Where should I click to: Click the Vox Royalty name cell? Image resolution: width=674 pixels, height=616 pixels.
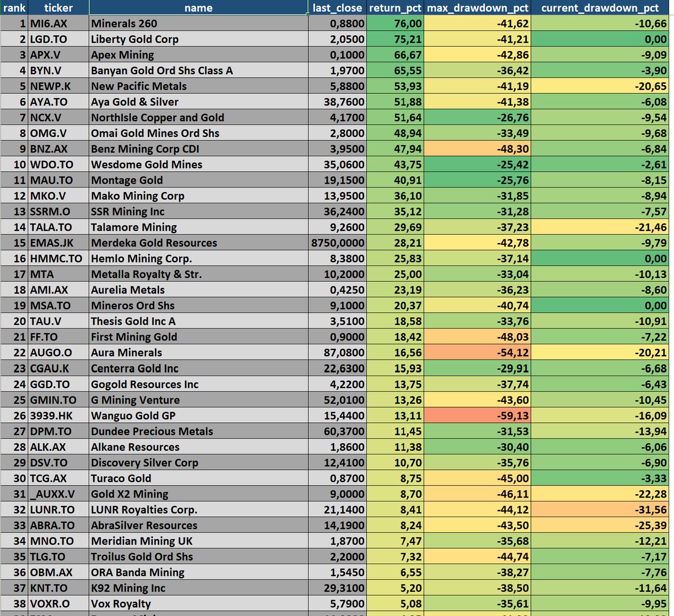point(198,604)
